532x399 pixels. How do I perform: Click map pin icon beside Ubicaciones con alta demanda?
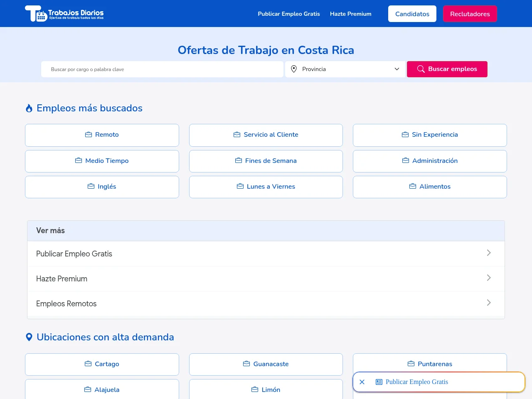tap(29, 337)
